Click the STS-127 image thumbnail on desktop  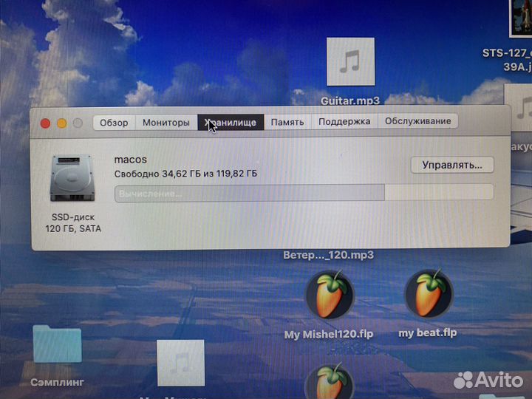pos(520,18)
